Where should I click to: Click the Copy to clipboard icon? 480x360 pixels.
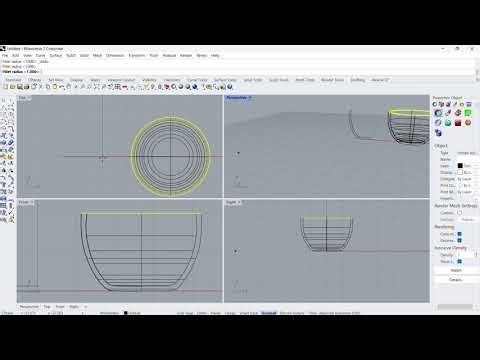tap(48, 87)
